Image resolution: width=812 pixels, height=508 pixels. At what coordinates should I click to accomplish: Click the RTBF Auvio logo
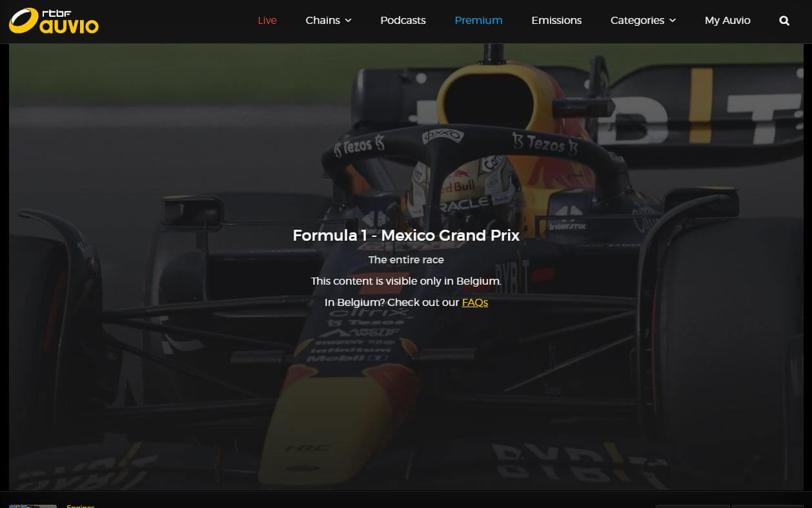pos(54,21)
